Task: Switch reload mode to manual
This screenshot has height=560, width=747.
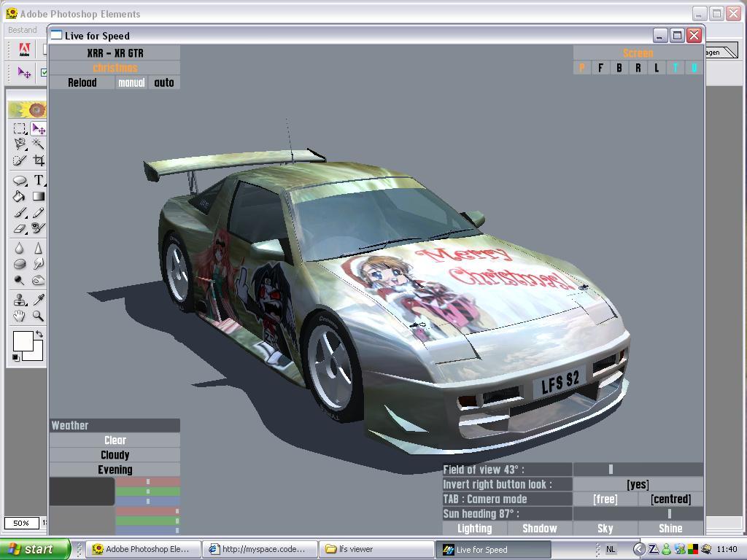Action: click(x=131, y=82)
